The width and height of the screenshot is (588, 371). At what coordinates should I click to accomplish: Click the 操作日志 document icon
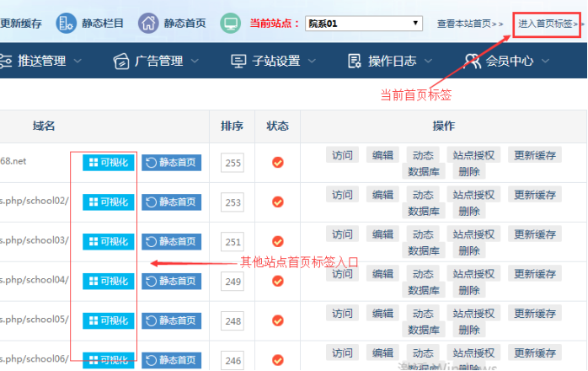(354, 61)
